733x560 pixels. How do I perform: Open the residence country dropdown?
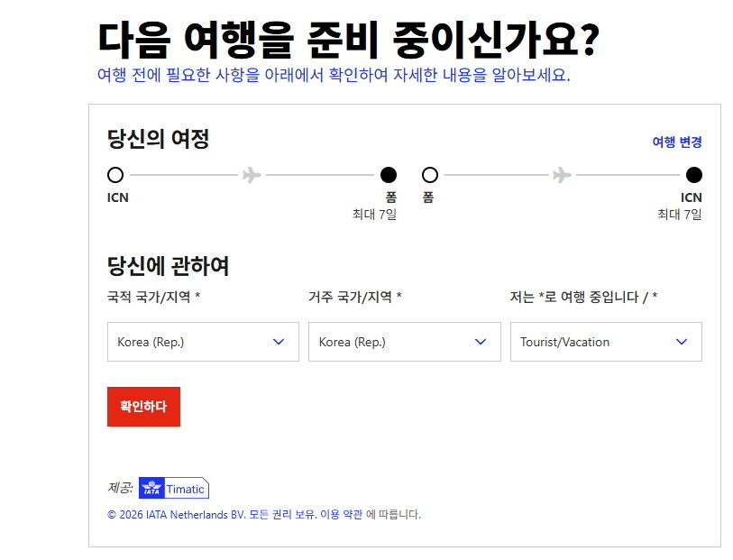(x=404, y=342)
